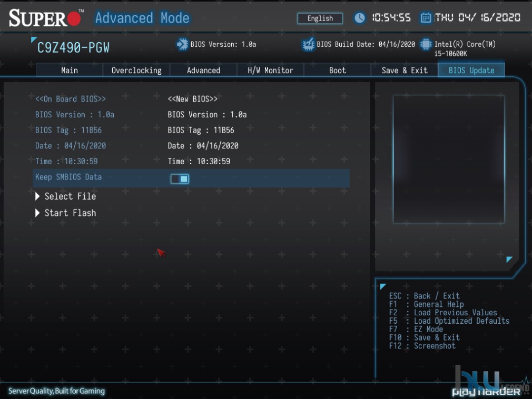The image size is (532, 399).
Task: Click New BIOS Tag 11B56 text
Action: [x=201, y=130]
